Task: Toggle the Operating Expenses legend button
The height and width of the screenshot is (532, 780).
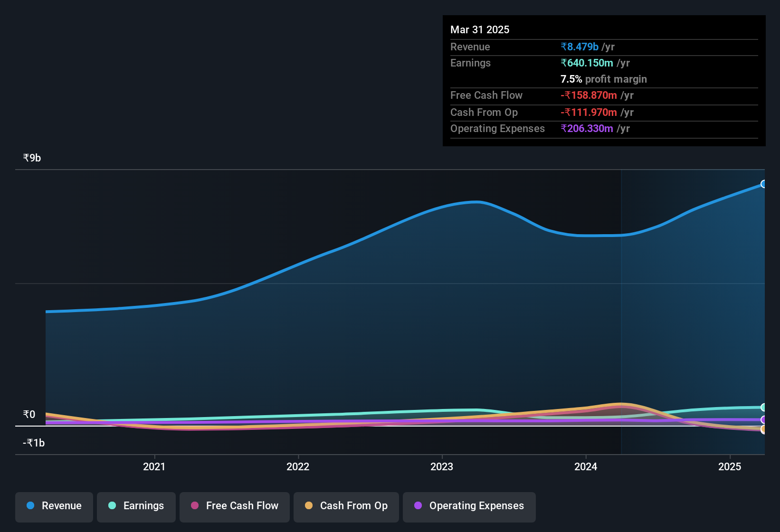Action: [469, 507]
